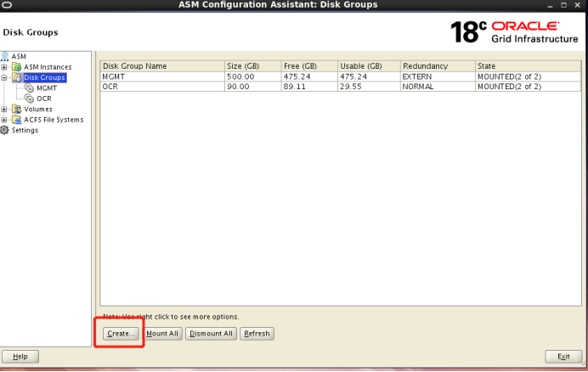Click the Redundancy column header

click(438, 66)
